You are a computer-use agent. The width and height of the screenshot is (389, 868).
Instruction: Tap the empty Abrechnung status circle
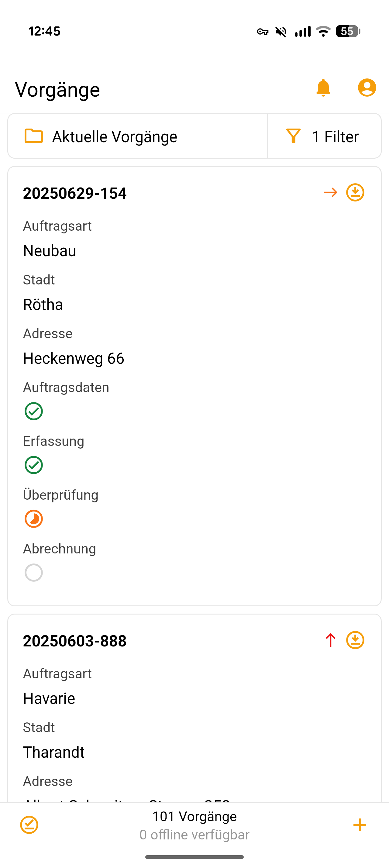tap(34, 573)
